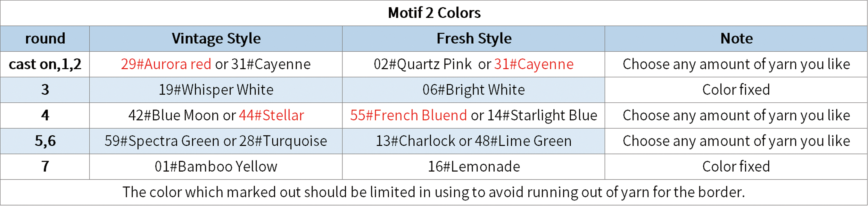Screen dimensions: 868x206
Task: Select the '13#Charlock or 48#Lime Green' cell
Action: click(474, 141)
